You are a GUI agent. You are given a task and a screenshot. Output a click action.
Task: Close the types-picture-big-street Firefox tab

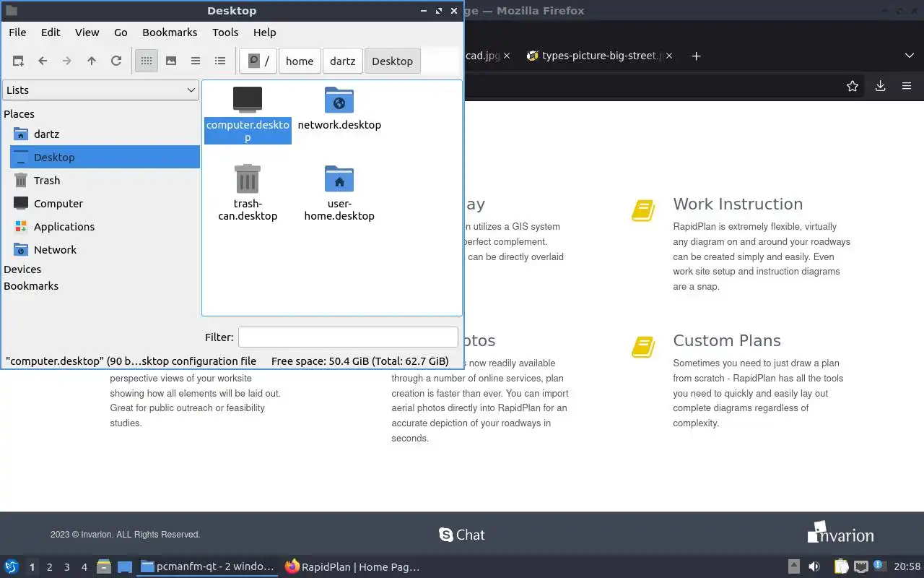point(669,56)
